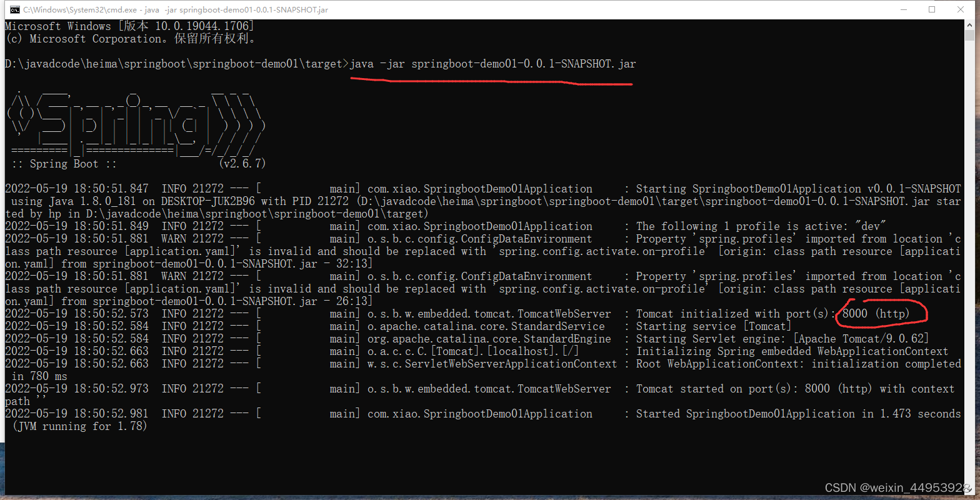Click 'Root WebApplicationContext: initialization completed' message
The width and height of the screenshot is (980, 500).
click(799, 364)
